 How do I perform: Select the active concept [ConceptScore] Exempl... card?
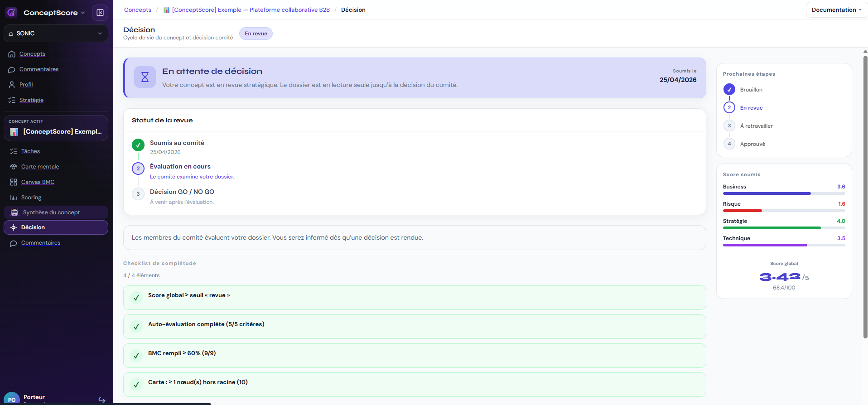click(56, 128)
